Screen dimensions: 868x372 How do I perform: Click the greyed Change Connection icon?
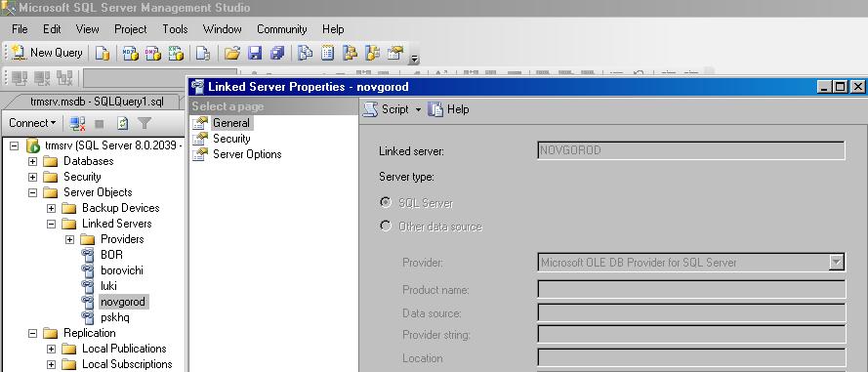coord(64,78)
